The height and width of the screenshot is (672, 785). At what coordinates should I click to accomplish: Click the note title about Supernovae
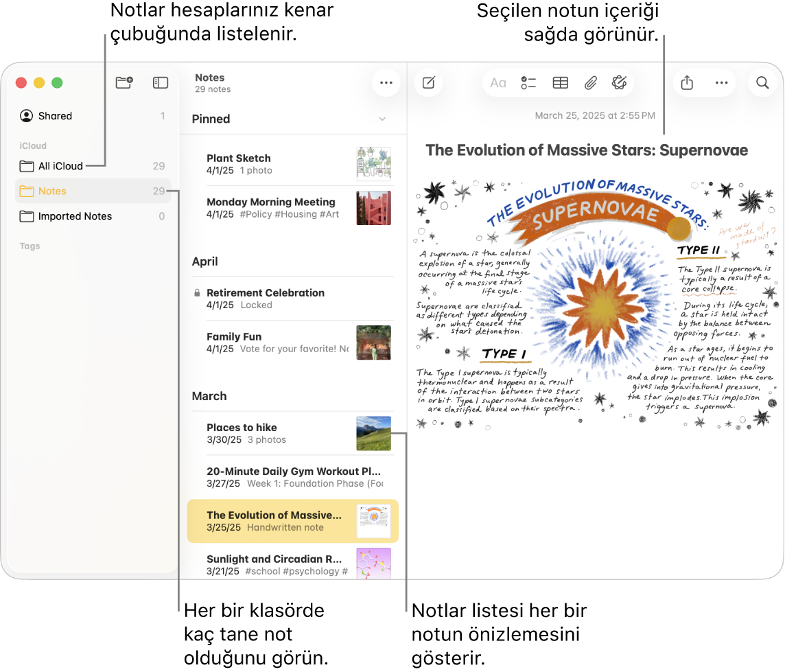587,150
